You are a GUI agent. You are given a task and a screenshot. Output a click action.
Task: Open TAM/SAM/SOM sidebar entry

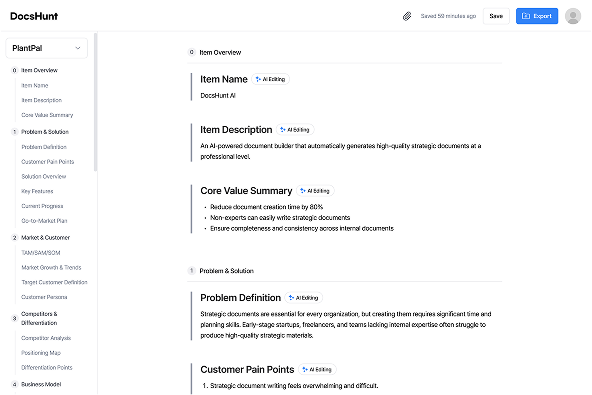pos(41,253)
